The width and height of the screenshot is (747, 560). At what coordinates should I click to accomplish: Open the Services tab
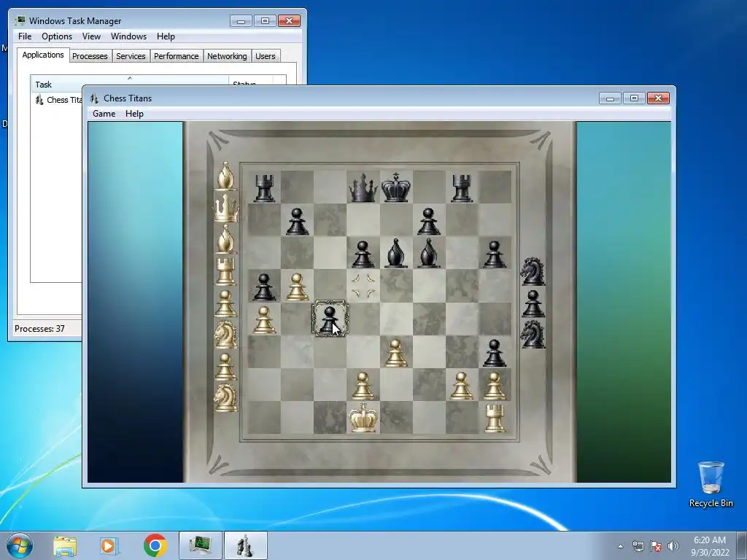point(131,56)
